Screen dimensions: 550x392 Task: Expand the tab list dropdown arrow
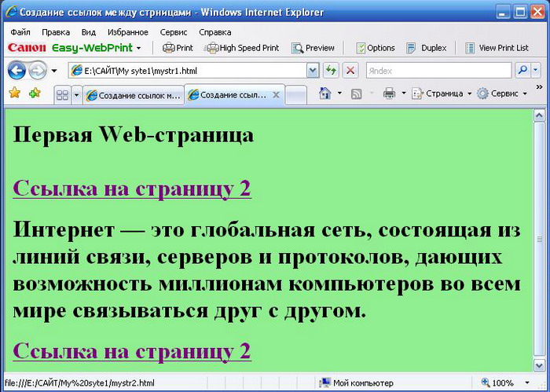pos(76,95)
